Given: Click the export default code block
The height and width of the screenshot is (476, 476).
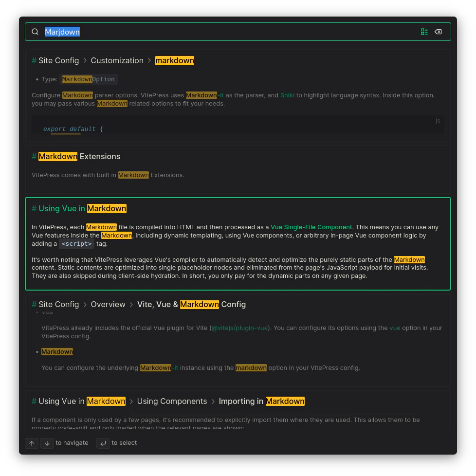Looking at the screenshot, I should [x=73, y=129].
